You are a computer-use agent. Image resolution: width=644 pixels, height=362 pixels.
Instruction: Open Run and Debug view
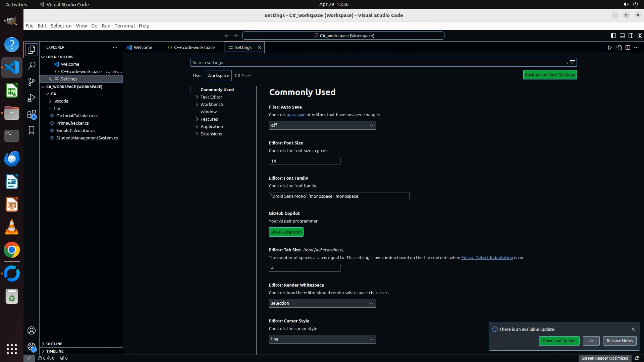pyautogui.click(x=32, y=98)
